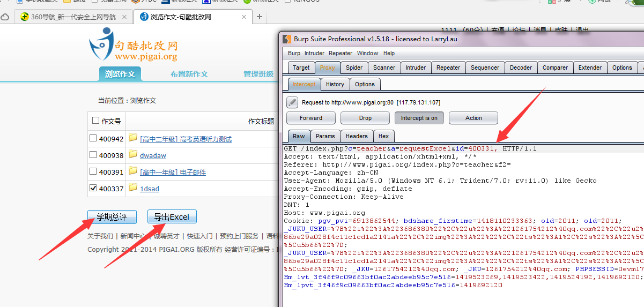This screenshot has height=307, width=644.
Task: Open essay link 电子邮件
Action: 173,173
